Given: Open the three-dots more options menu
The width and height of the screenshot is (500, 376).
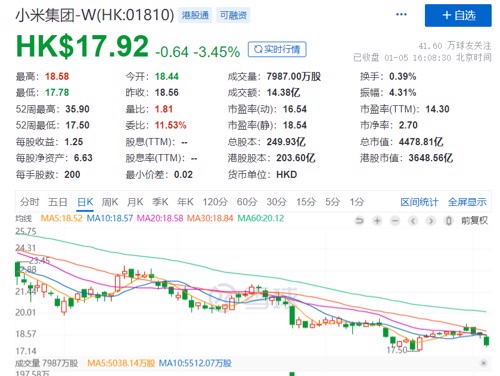Looking at the screenshot, I should point(401,14).
